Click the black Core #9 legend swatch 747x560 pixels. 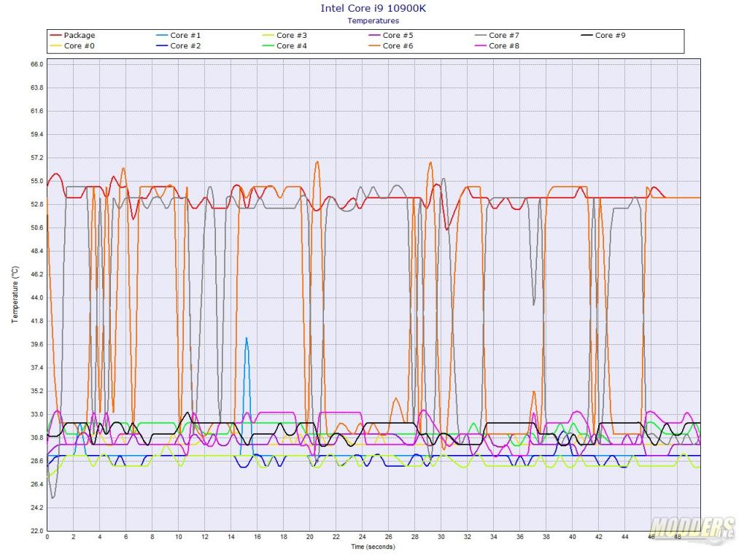pyautogui.click(x=587, y=36)
